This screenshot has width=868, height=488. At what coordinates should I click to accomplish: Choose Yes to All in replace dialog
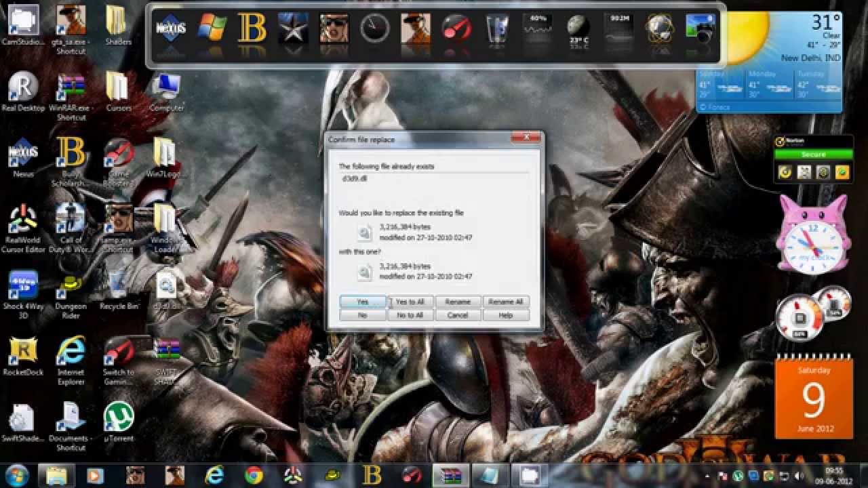(x=410, y=302)
